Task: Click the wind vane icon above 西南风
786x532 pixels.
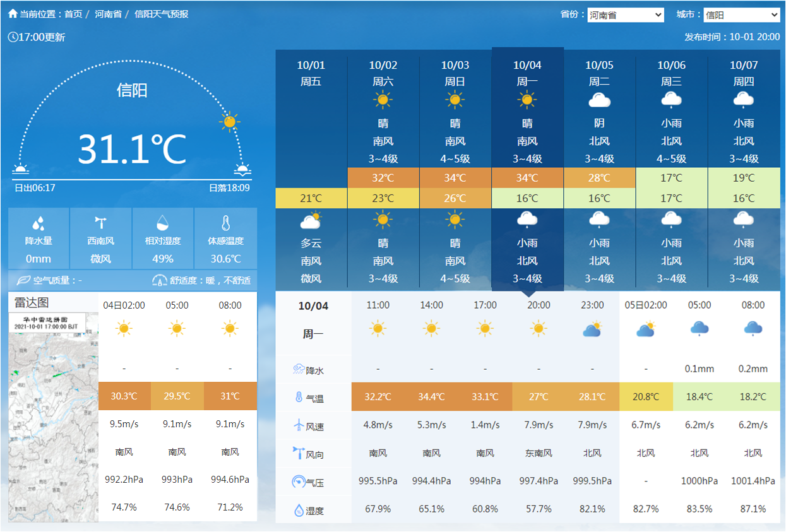Action: [100, 222]
